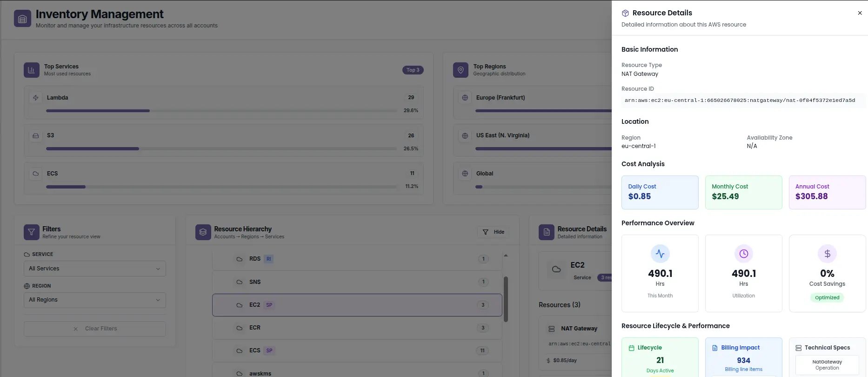Click the Filters funnel icon

31,232
